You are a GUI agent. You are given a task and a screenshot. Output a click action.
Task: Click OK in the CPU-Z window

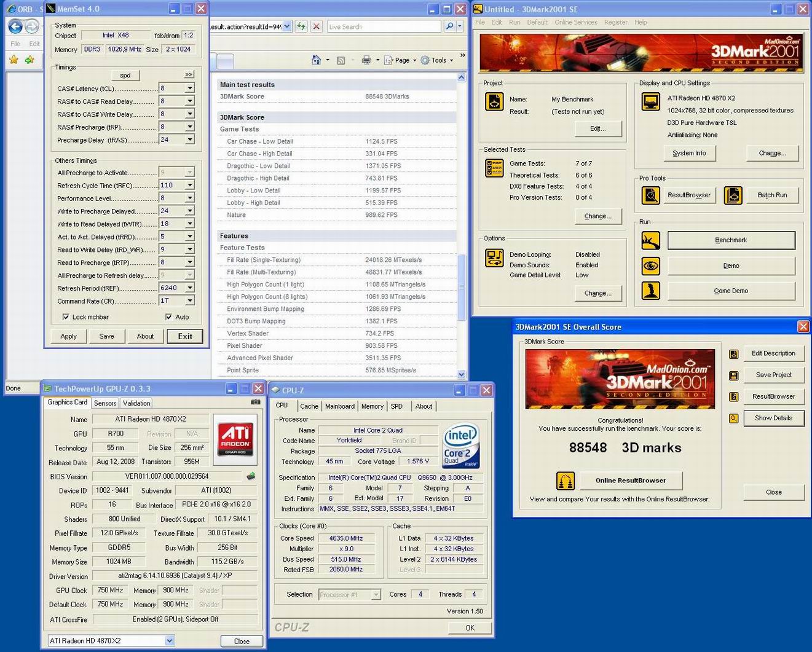(x=470, y=627)
